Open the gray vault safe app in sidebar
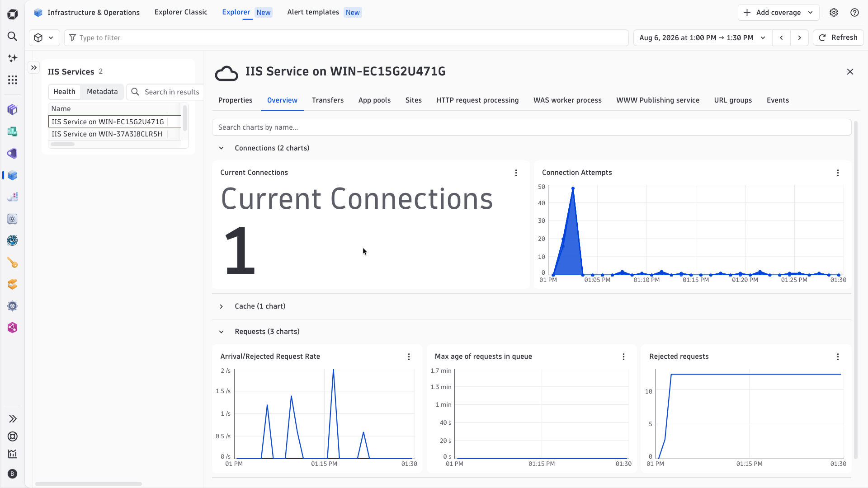Screen dimensions: 868x488 click(13, 219)
